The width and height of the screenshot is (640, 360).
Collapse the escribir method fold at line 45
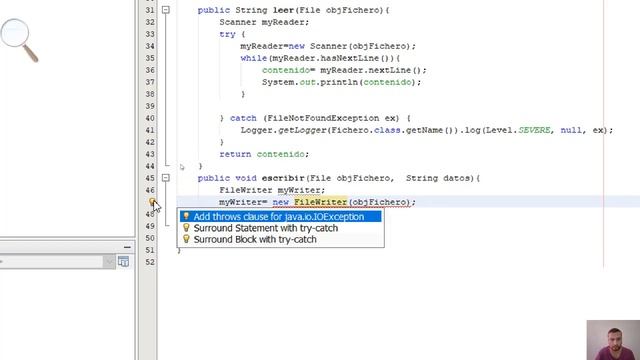pyautogui.click(x=166, y=178)
